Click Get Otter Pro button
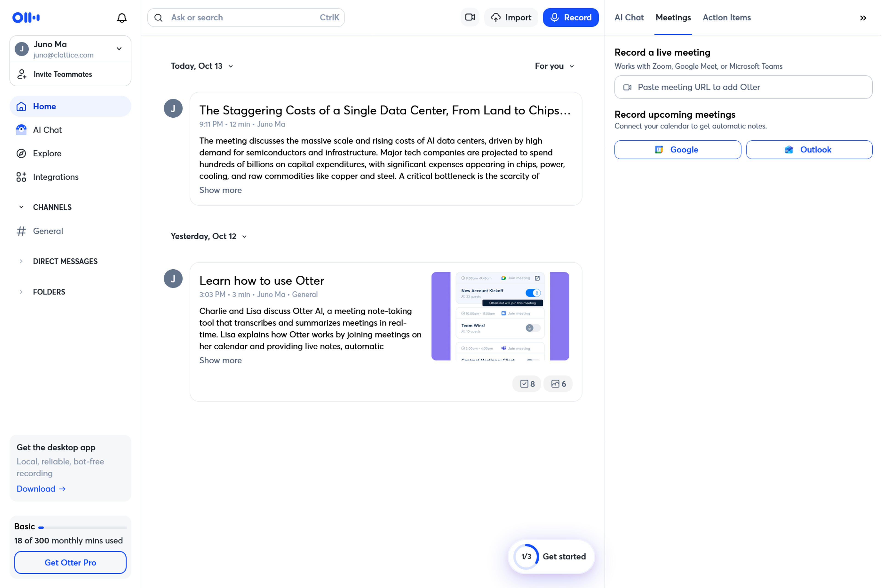The height and width of the screenshot is (588, 882). click(71, 563)
